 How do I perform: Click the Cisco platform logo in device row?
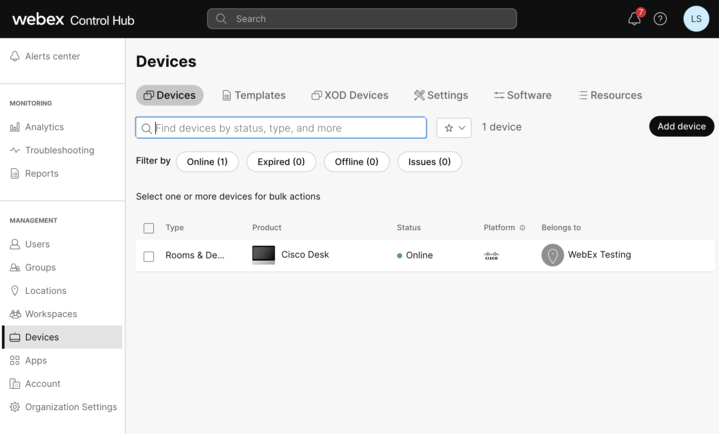(492, 256)
